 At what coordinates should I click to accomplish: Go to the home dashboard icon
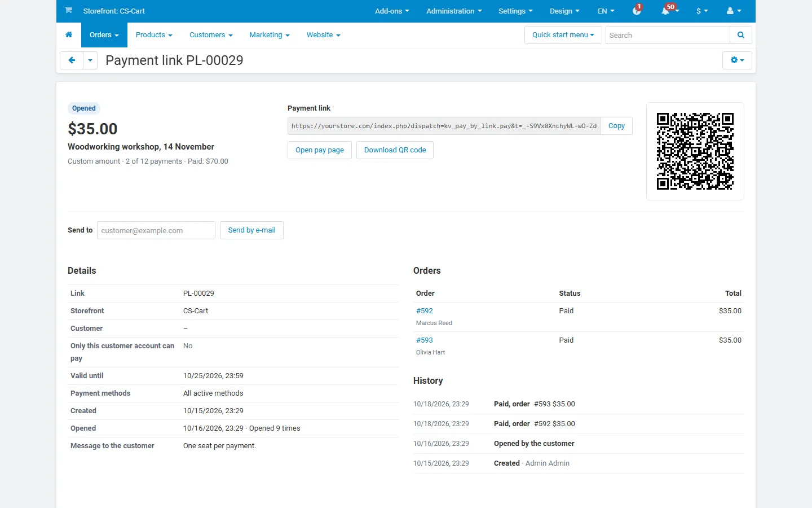tap(69, 35)
